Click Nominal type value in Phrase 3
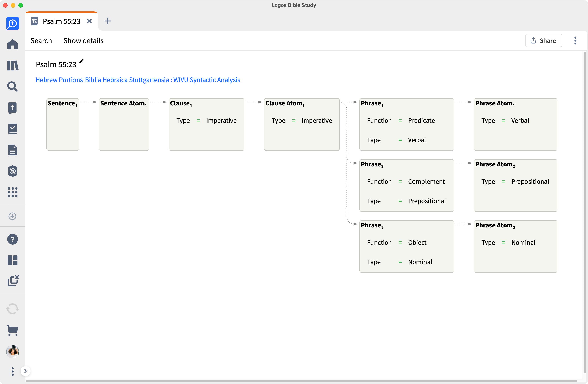The width and height of the screenshot is (588, 384). [420, 262]
